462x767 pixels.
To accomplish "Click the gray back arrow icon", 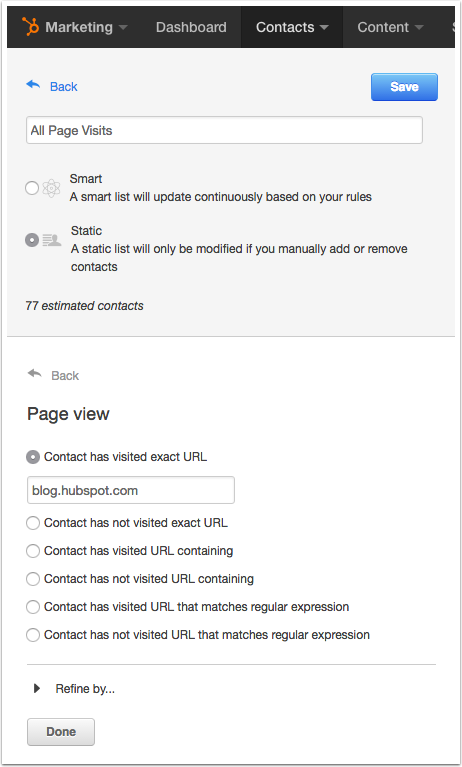I will (35, 374).
